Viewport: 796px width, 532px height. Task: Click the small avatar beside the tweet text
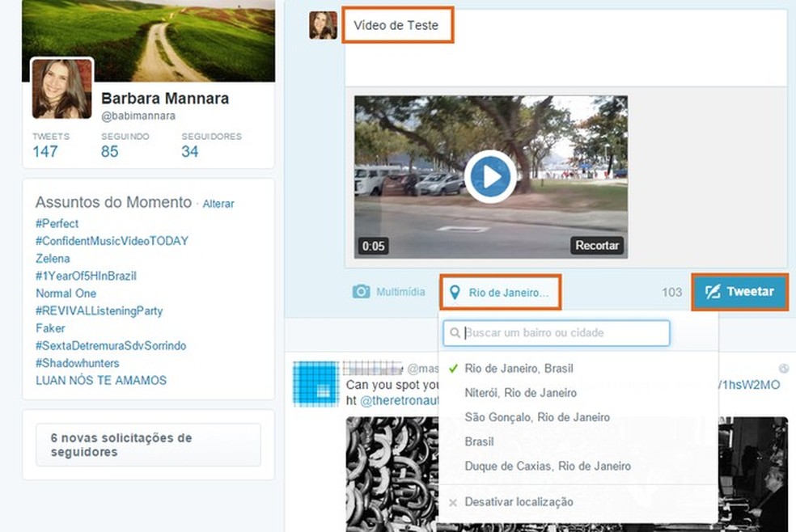coord(323,25)
